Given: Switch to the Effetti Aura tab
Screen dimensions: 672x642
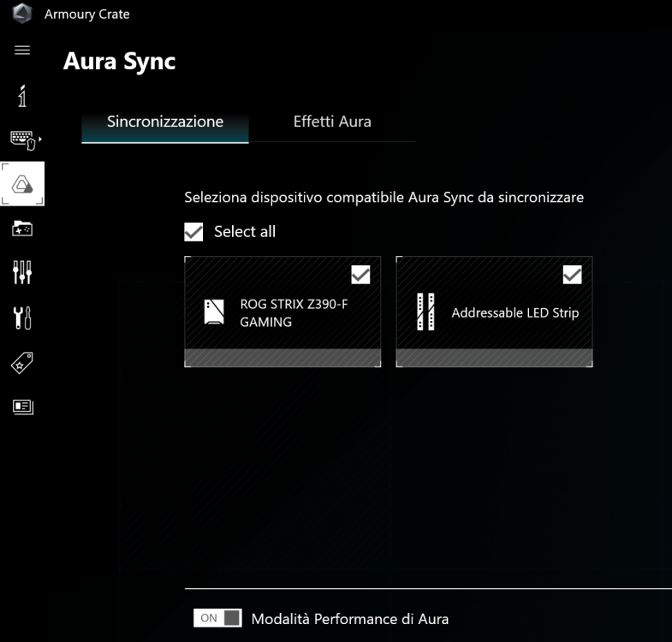Looking at the screenshot, I should point(332,122).
